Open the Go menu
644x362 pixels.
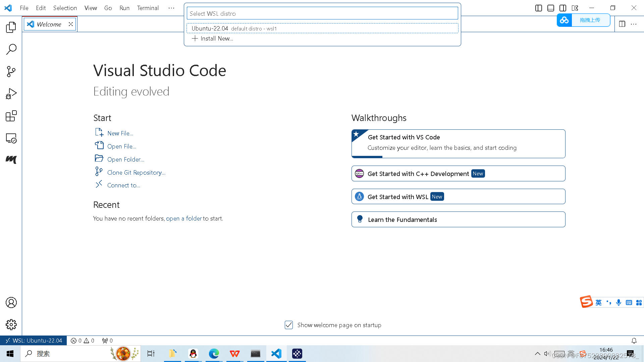tap(108, 8)
